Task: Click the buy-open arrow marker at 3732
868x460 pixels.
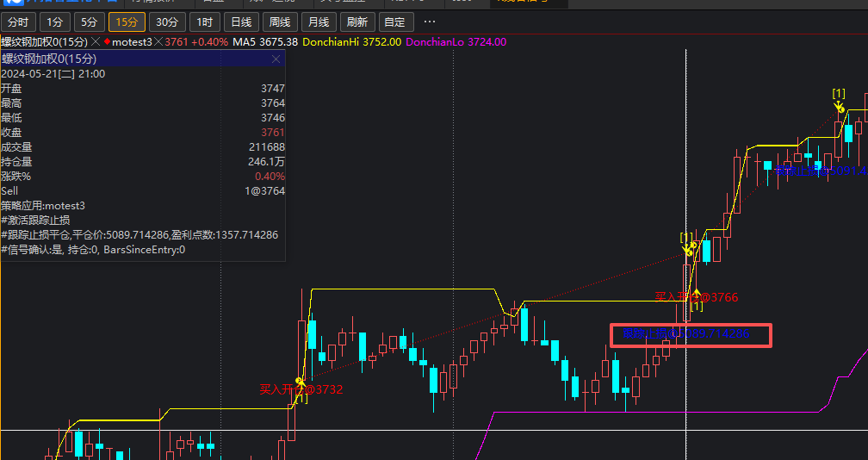Action: (x=299, y=382)
